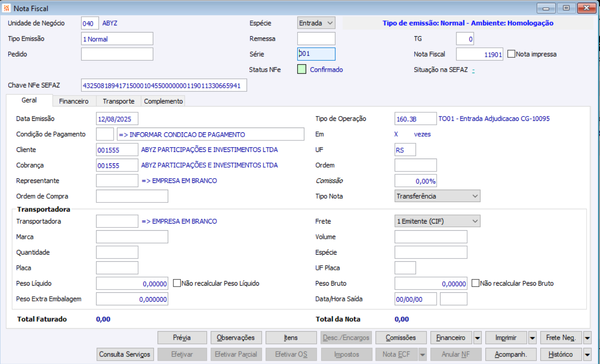Screen dimensions: 600x364
Task: Expand the Histórico dropdown arrow
Action: [x=587, y=354]
